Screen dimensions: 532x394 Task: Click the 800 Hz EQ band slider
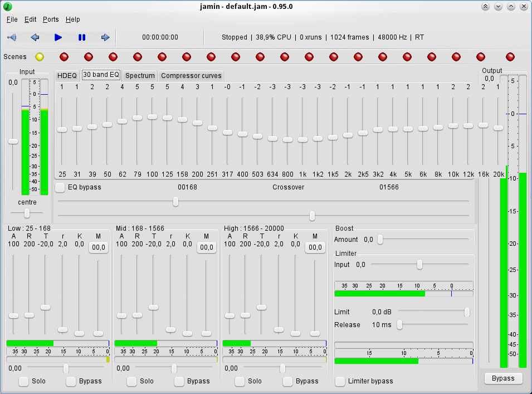(287, 139)
